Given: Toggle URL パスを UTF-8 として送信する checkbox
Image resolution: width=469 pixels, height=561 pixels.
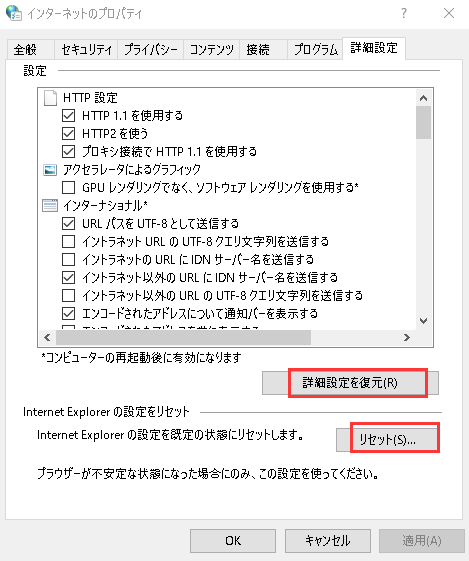Looking at the screenshot, I should [x=68, y=224].
